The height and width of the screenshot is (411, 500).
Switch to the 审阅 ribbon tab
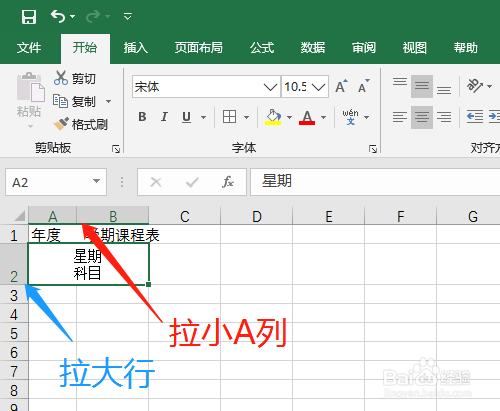(x=364, y=48)
